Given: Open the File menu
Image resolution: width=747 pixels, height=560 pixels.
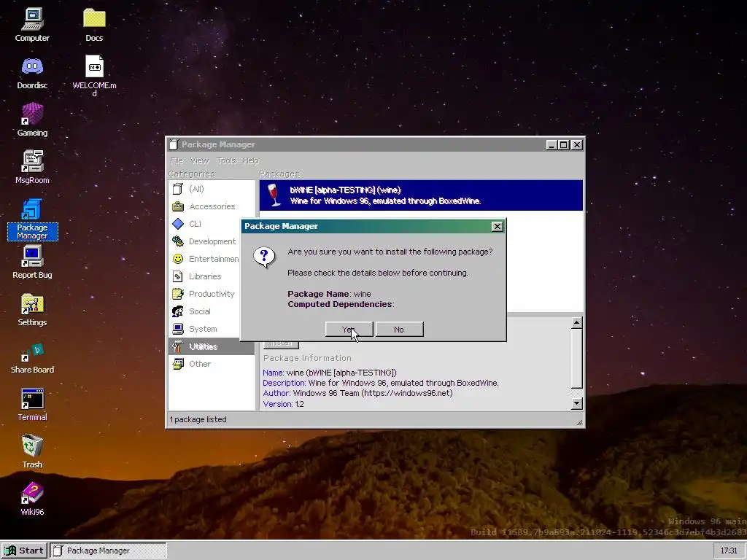Looking at the screenshot, I should click(x=177, y=160).
